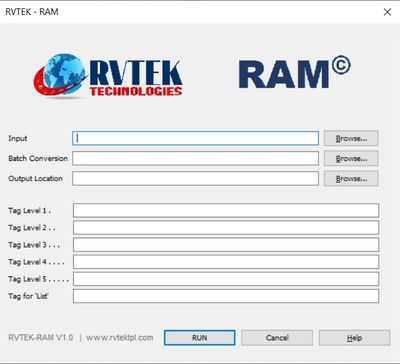This screenshot has height=364, width=400.
Task: Close the RVTEK - RAM window
Action: 387,12
